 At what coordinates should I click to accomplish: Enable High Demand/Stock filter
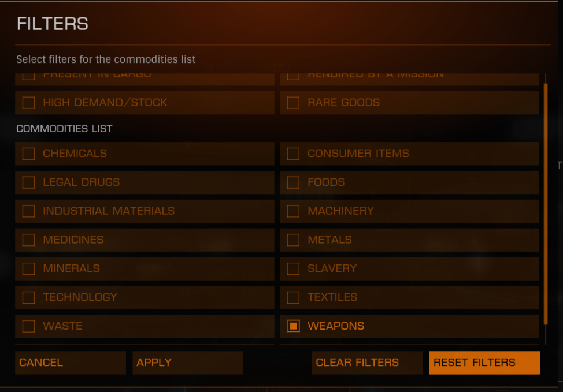28,103
